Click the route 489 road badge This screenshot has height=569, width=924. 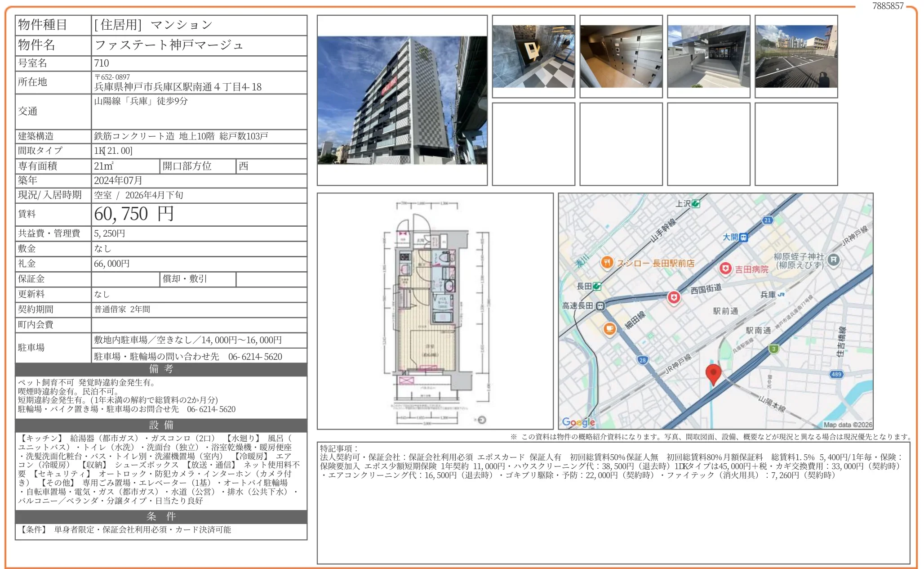[x=836, y=374]
